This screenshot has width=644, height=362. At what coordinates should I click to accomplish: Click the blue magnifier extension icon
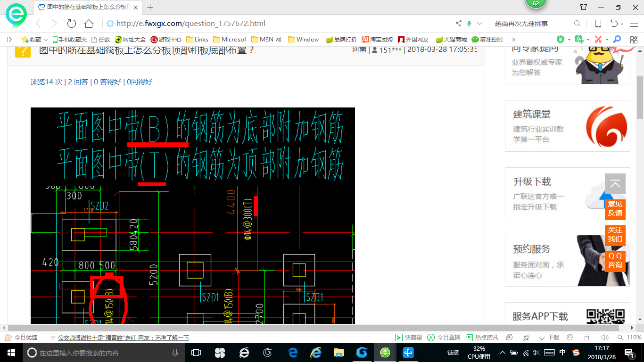pos(617,40)
